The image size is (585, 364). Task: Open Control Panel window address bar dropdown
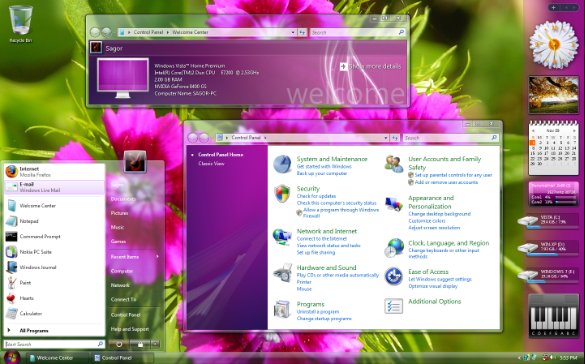(386, 138)
